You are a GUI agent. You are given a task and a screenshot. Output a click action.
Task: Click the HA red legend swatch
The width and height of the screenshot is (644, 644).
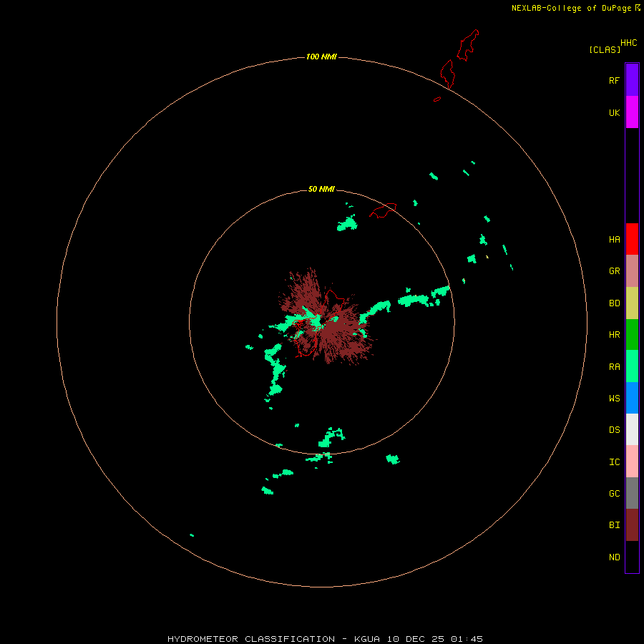point(632,239)
